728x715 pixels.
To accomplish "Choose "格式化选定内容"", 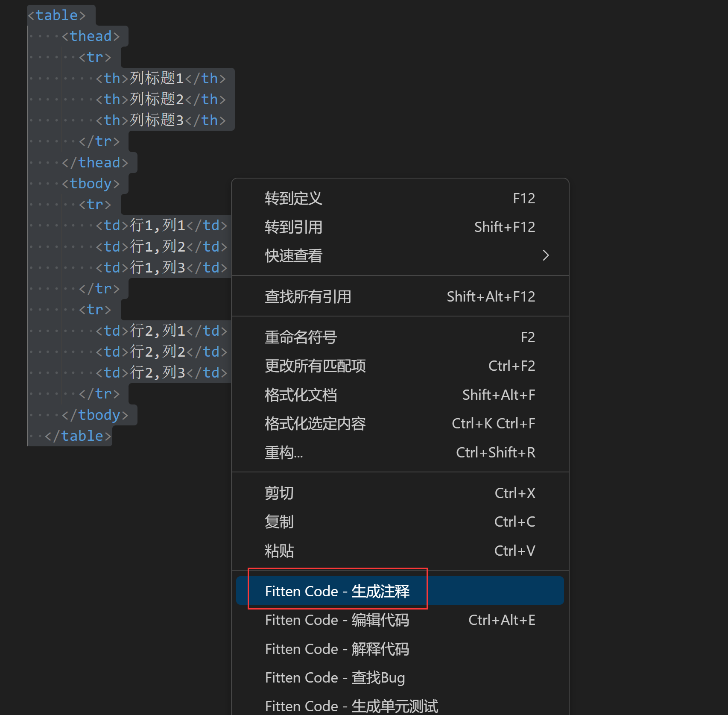I will [315, 423].
